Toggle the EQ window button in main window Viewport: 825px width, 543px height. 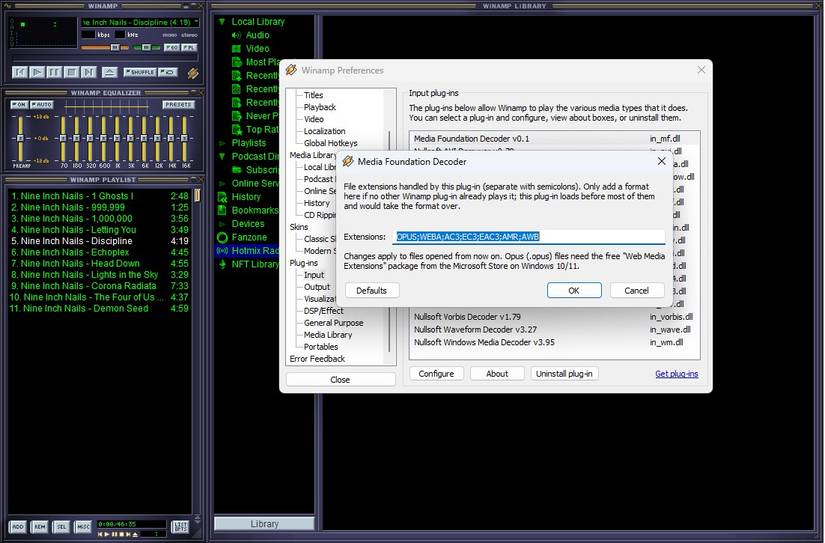coord(172,47)
